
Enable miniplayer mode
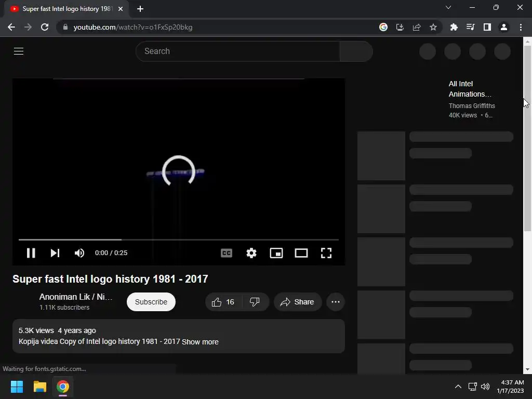tap(276, 253)
